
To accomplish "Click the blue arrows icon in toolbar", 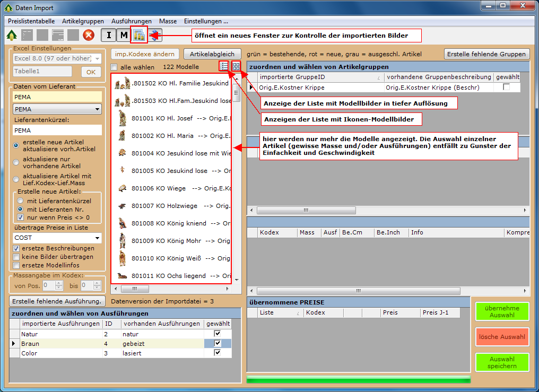I will click(x=155, y=36).
